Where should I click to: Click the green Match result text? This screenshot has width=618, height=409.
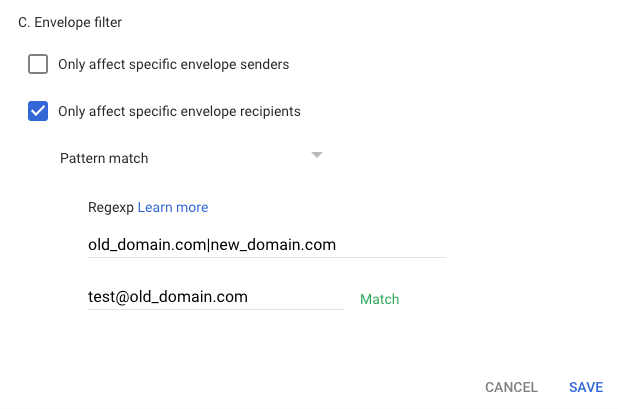point(379,299)
